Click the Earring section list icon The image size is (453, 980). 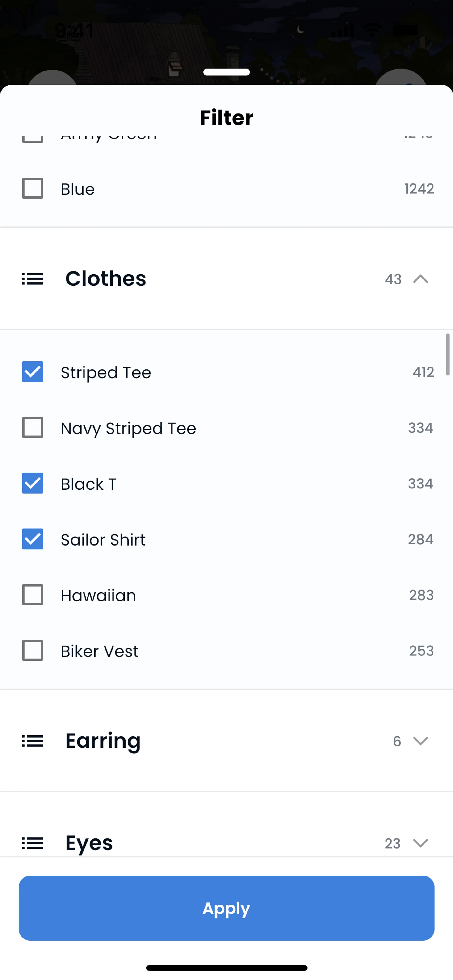click(33, 741)
